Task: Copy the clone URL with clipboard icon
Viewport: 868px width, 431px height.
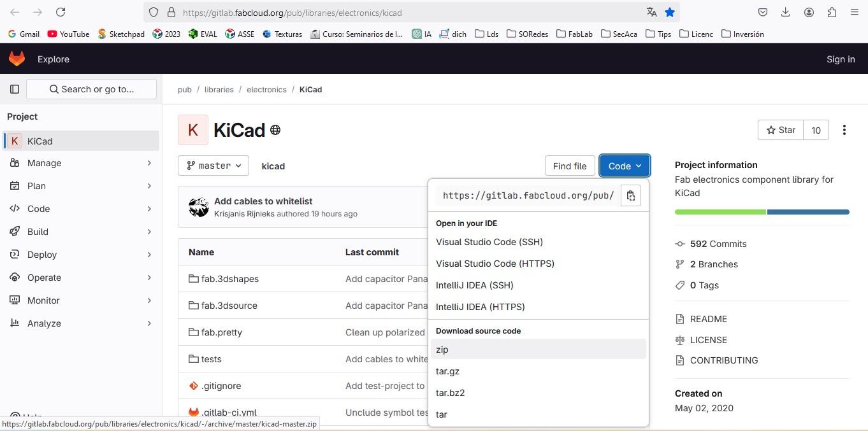Action: 630,195
